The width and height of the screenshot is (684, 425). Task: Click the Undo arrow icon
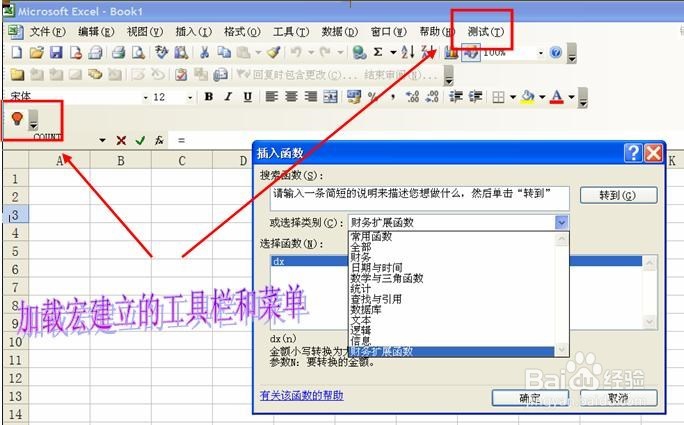pos(296,52)
